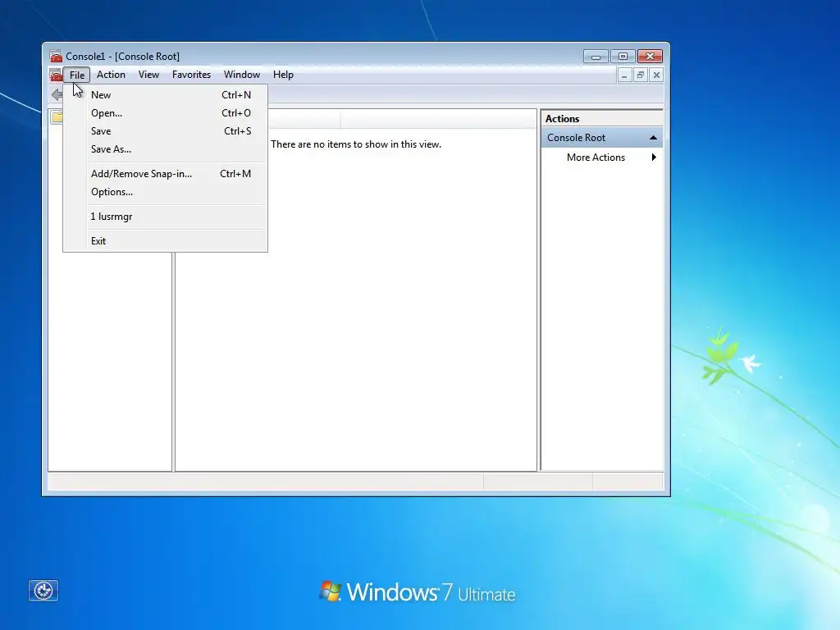
Task: Close the inner Console Root child window
Action: click(656, 75)
